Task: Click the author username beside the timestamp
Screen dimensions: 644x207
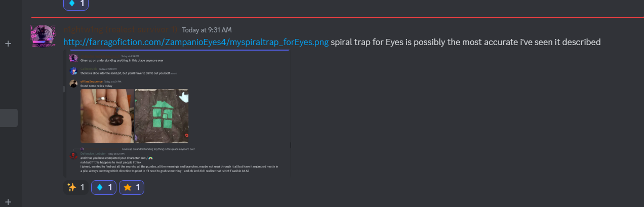Action: pos(120,30)
